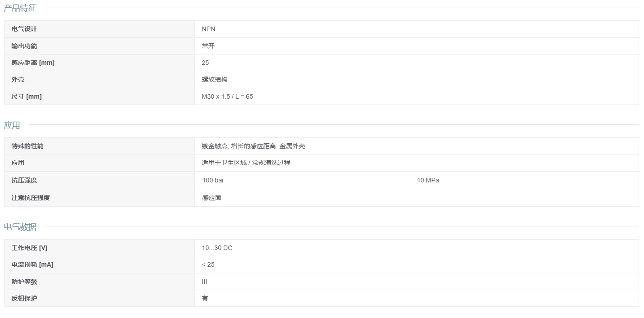Select the 10 MPa value
The image size is (644, 318).
point(428,180)
